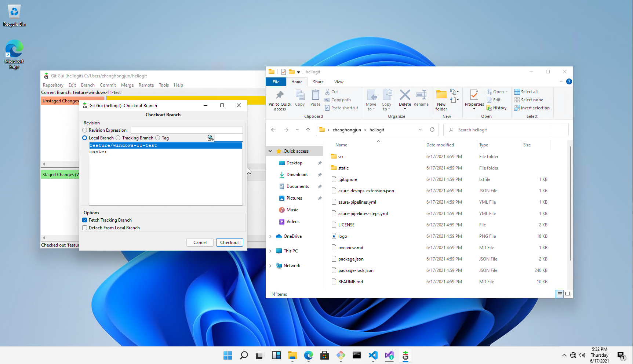Screen dimensions: 633x364
Task: Open the File tab in Explorer
Action: pos(276,82)
